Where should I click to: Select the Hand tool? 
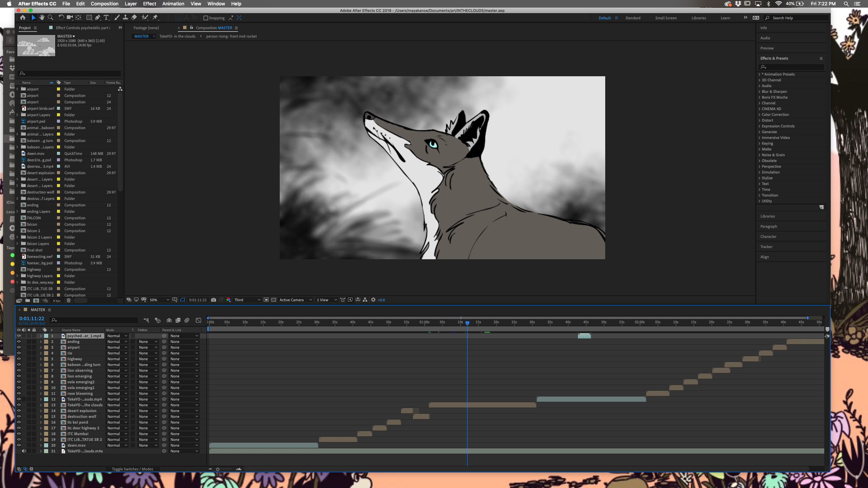tap(42, 18)
